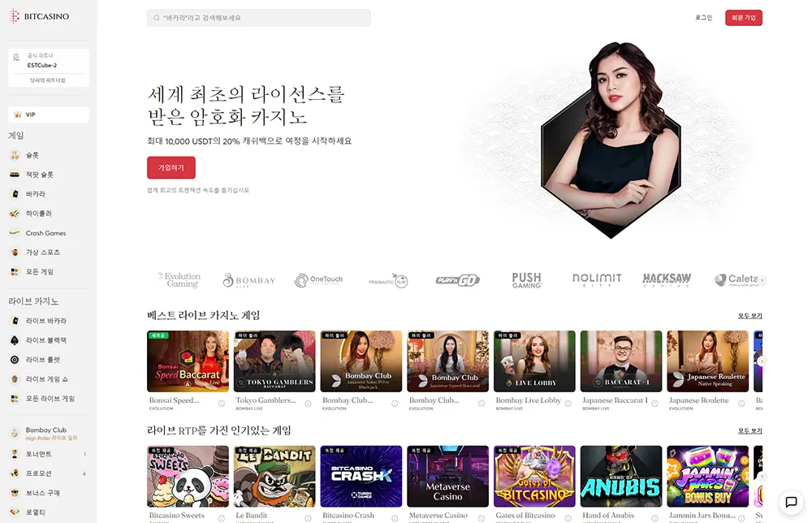Filter by Nolimit City provider logo
The width and height of the screenshot is (812, 523).
click(597, 279)
